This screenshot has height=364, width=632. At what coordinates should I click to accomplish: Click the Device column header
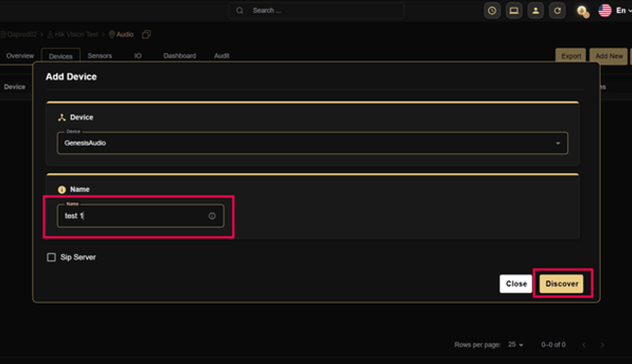pos(14,87)
